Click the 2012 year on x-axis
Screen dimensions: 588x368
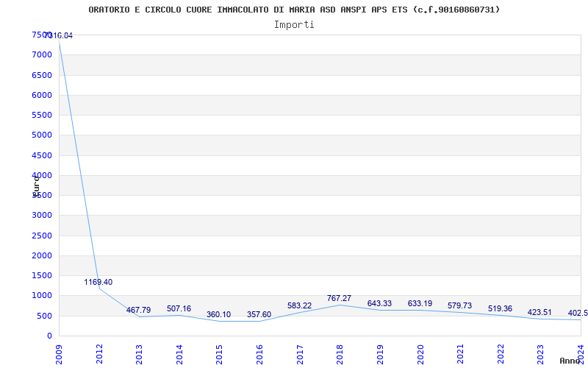point(99,353)
